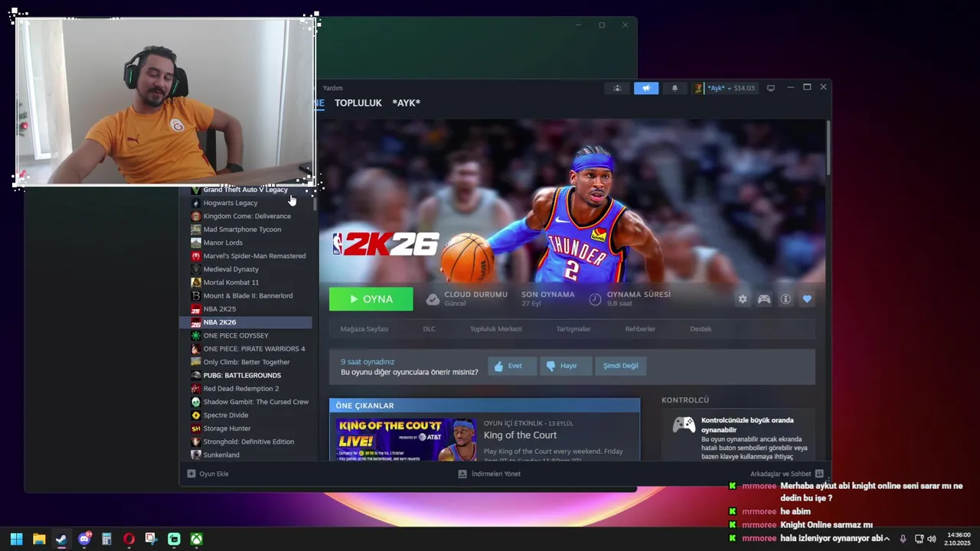Image resolution: width=980 pixels, height=551 pixels.
Task: Open Steam friends activity icon in header
Action: (617, 88)
